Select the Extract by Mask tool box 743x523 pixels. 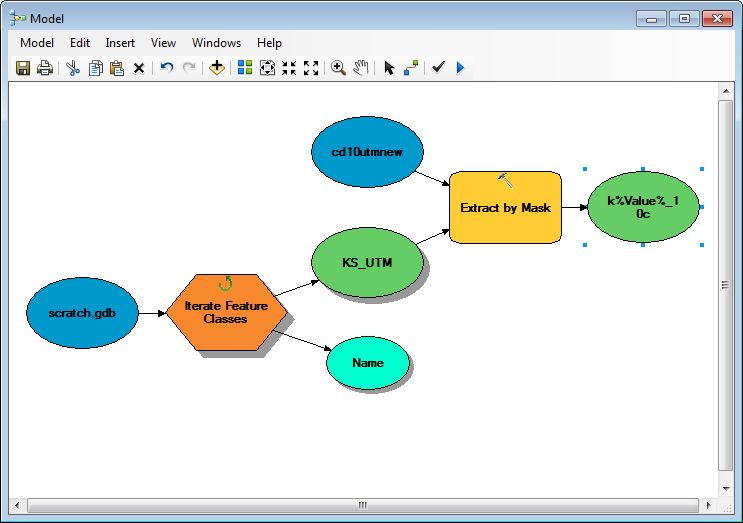[x=505, y=207]
